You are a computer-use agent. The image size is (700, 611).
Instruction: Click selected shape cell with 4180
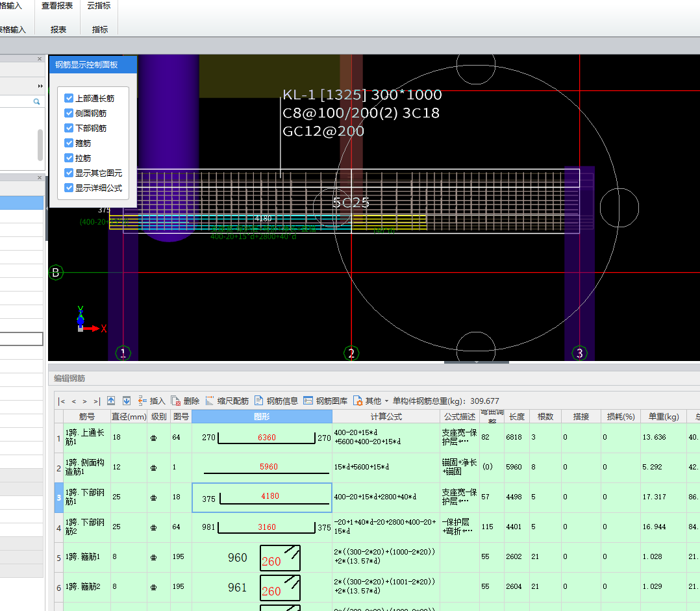pos(262,497)
